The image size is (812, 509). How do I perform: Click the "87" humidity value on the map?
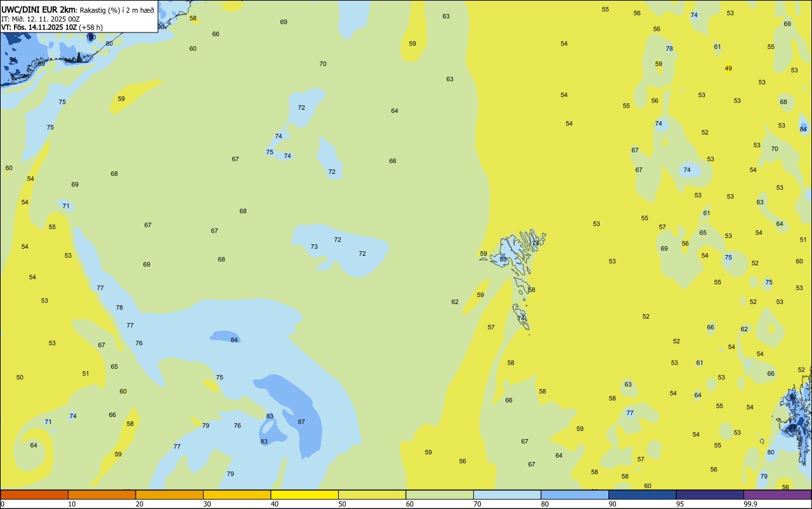[301, 422]
